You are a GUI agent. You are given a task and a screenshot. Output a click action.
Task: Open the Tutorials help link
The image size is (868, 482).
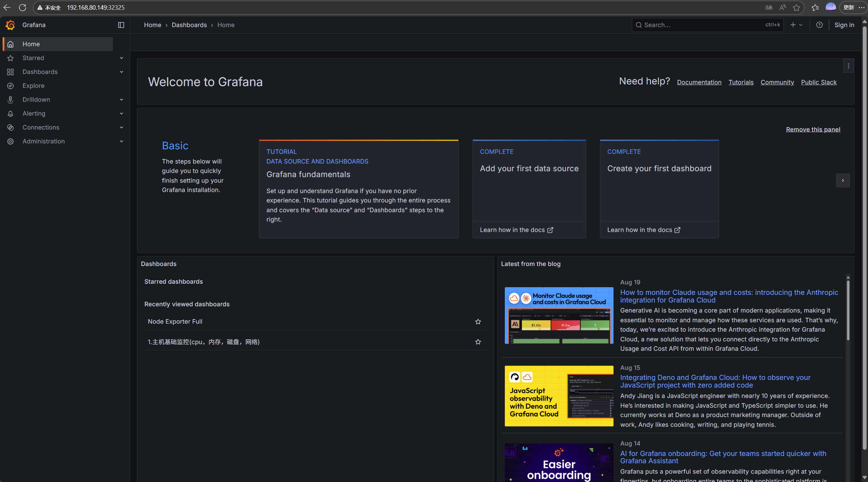[x=741, y=82]
